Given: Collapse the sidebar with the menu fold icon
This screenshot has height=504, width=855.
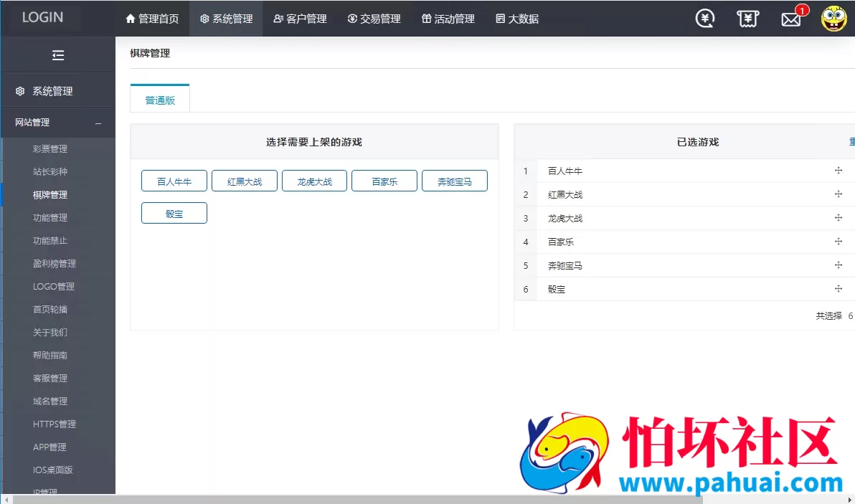Looking at the screenshot, I should [58, 55].
